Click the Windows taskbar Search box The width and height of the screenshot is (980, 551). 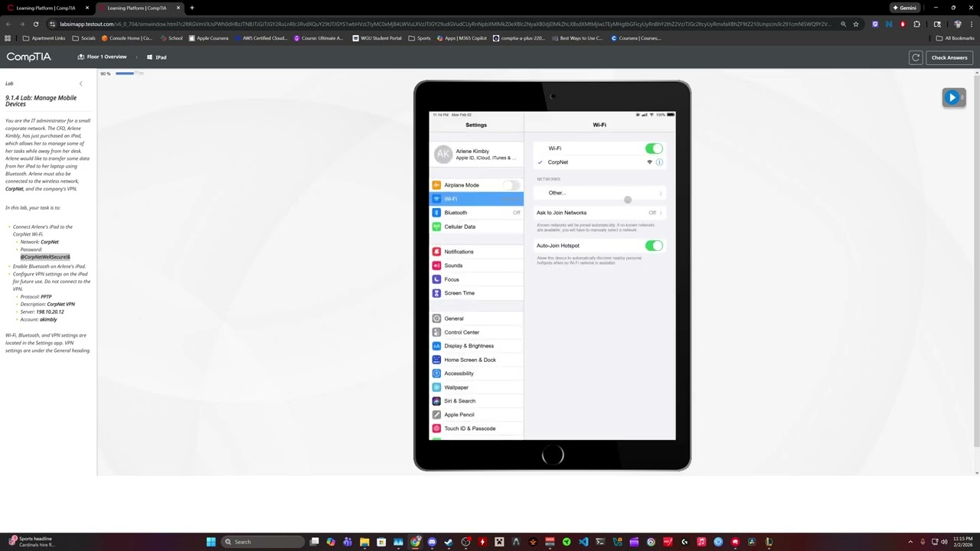pos(262,542)
